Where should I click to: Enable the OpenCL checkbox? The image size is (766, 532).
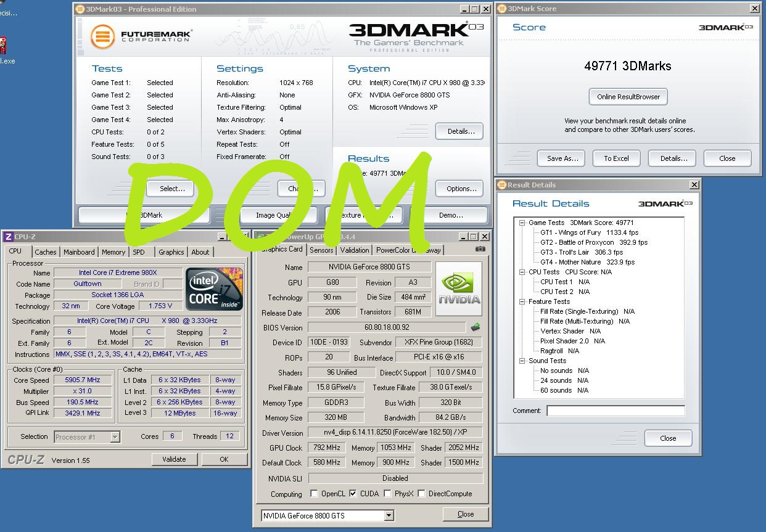click(x=315, y=494)
